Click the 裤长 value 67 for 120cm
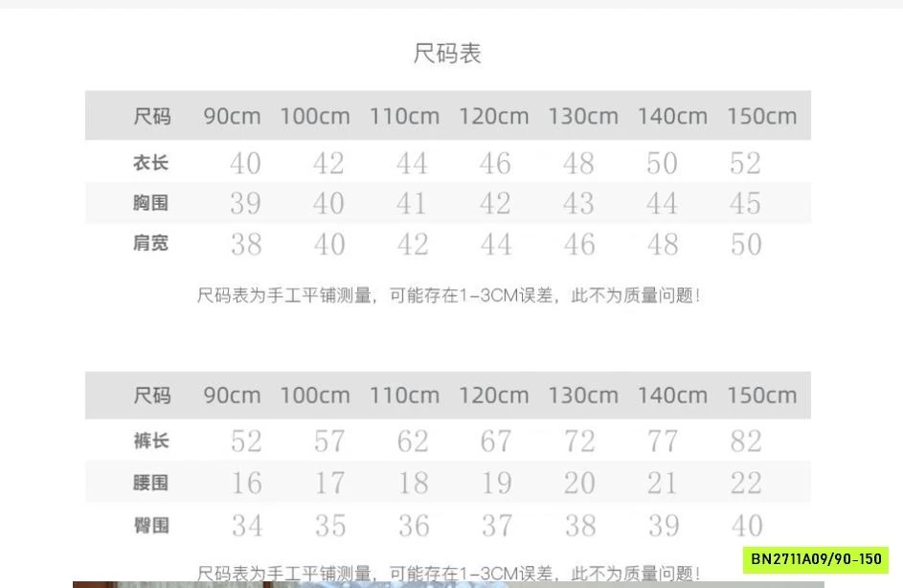 [495, 441]
